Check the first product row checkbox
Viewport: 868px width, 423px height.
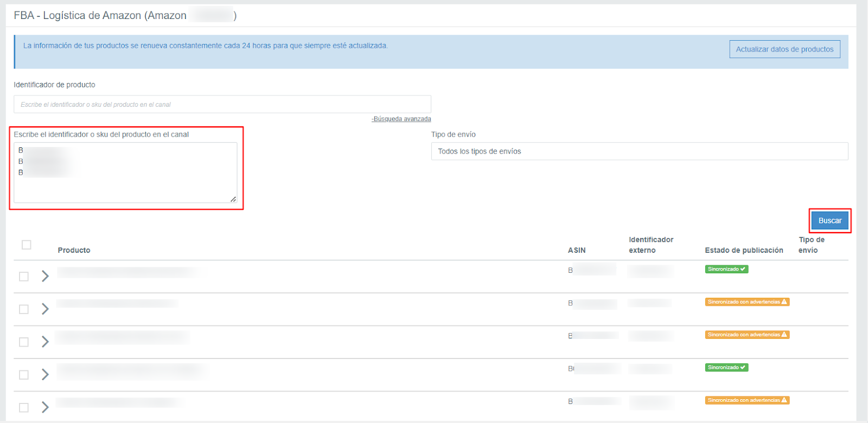point(24,277)
